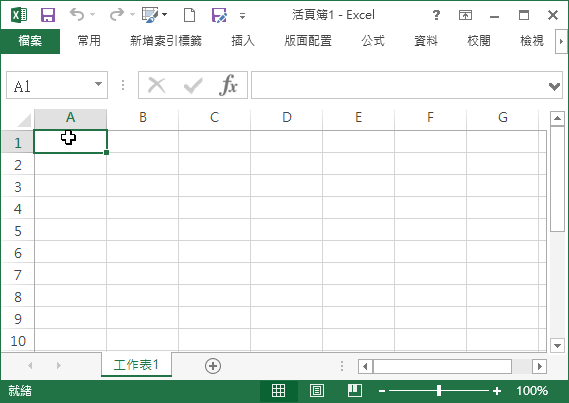
Task: Open ribbon display options
Action: click(x=465, y=15)
